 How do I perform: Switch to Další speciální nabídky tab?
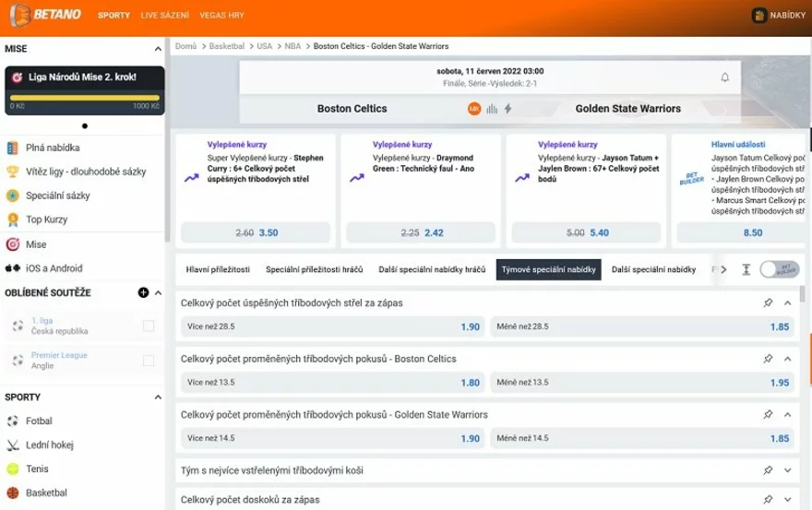tap(653, 269)
